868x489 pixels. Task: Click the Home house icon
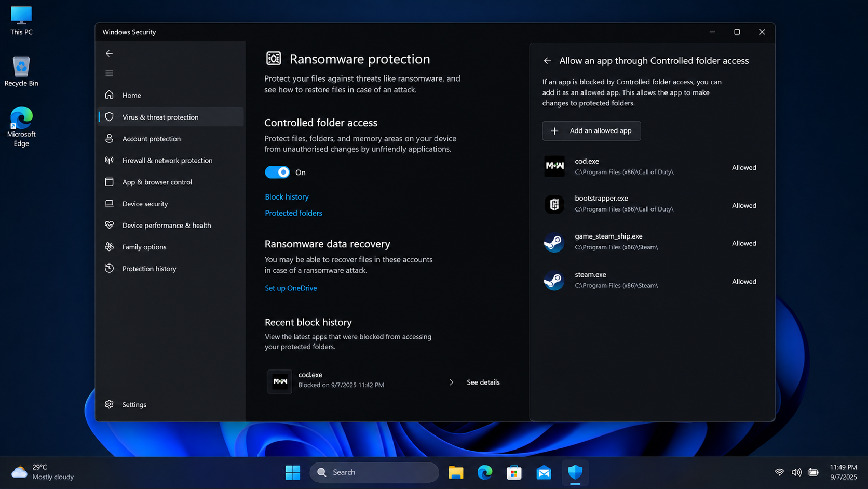(x=109, y=95)
